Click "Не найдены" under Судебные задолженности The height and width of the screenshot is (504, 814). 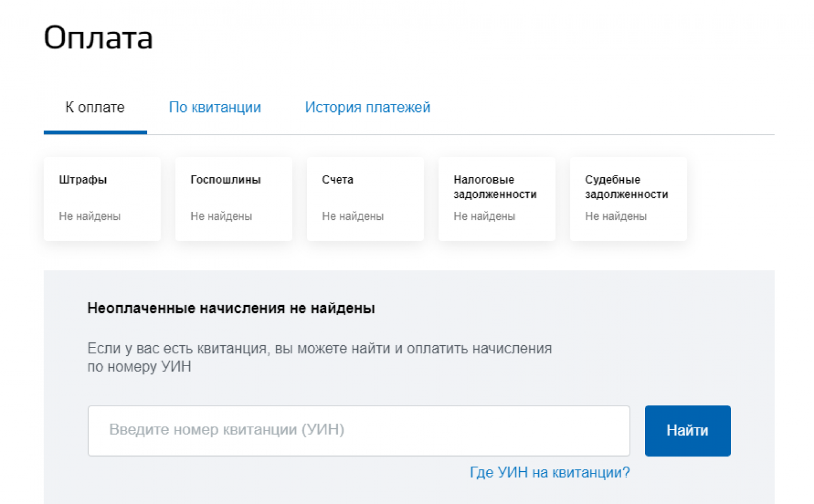coord(616,216)
